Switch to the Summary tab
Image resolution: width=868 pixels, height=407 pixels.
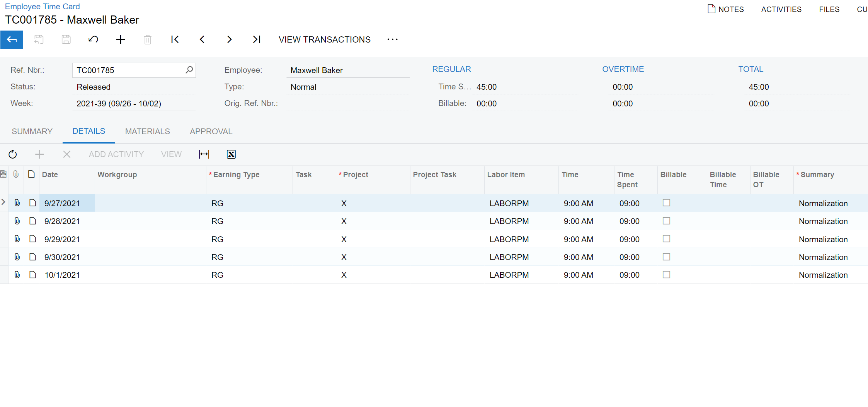tap(32, 132)
